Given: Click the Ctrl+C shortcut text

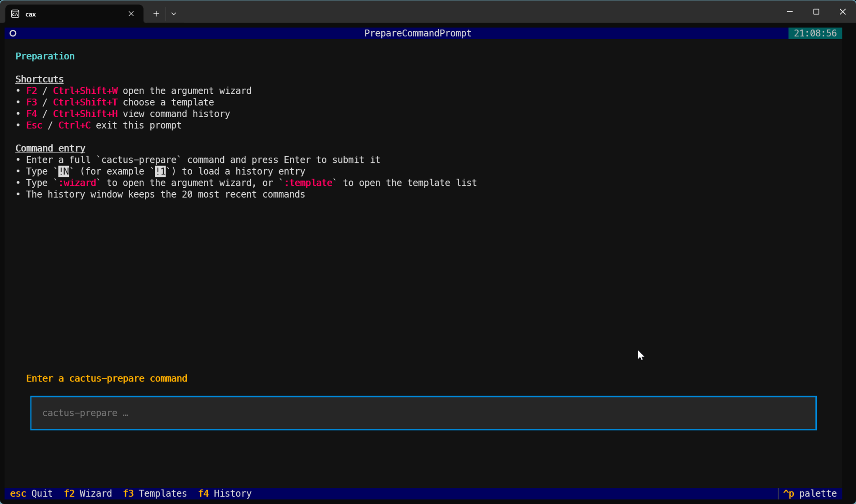Looking at the screenshot, I should 74,126.
